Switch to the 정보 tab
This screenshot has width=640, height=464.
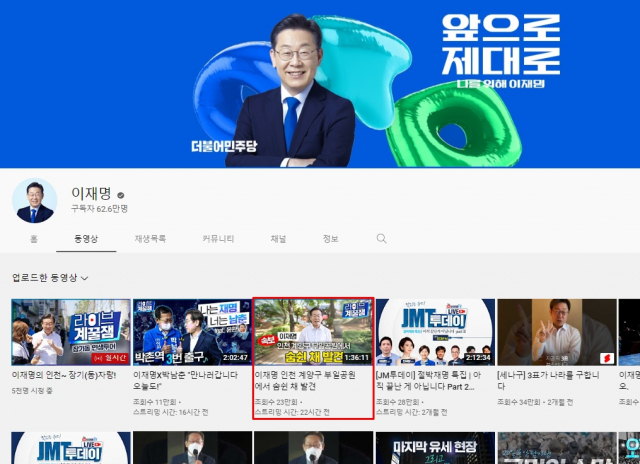click(x=331, y=239)
